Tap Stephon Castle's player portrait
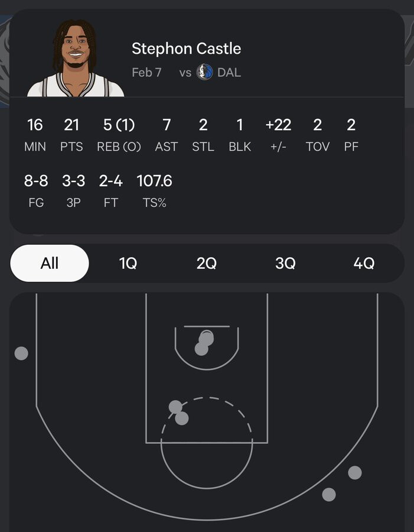Image resolution: width=414 pixels, height=532 pixels. pyautogui.click(x=76, y=58)
